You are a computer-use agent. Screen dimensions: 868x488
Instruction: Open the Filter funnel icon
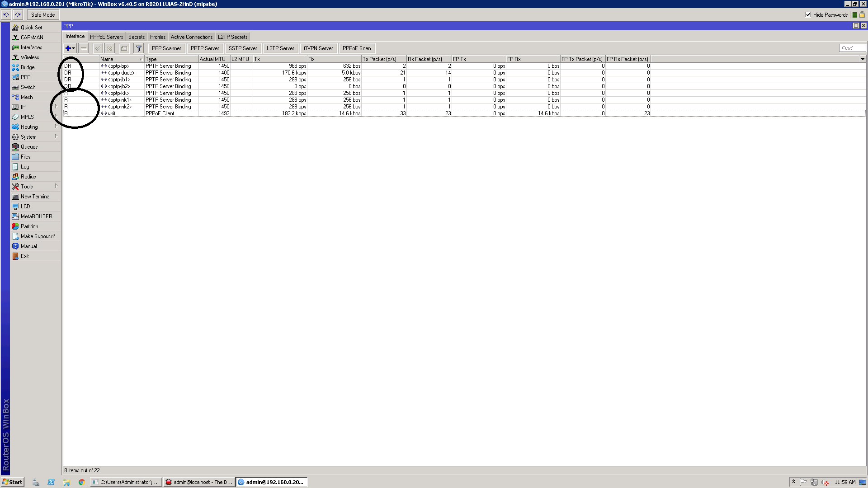pos(139,48)
